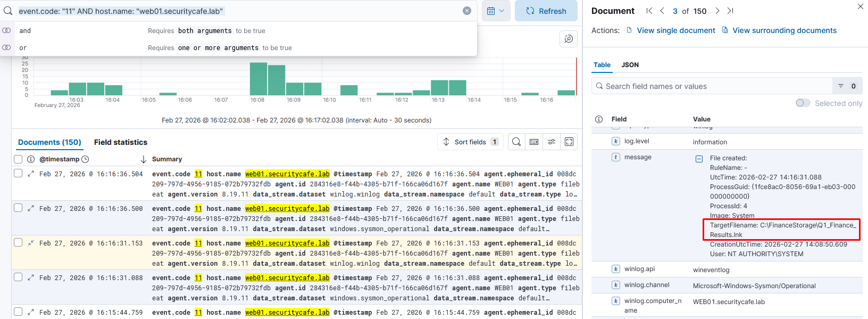Open the keyboard shortcuts icon
This screenshot has height=319, width=868.
coord(534,142)
